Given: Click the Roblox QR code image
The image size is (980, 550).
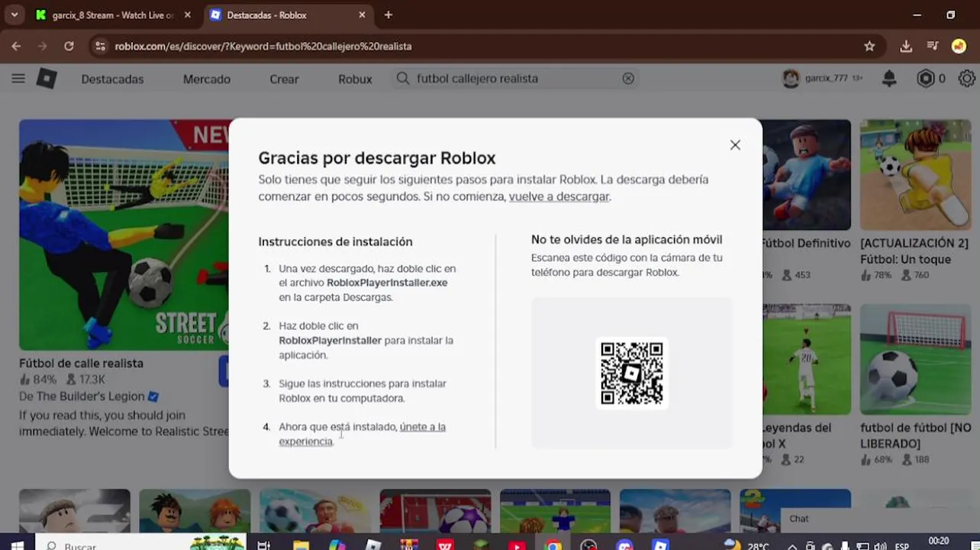Looking at the screenshot, I should [x=631, y=374].
